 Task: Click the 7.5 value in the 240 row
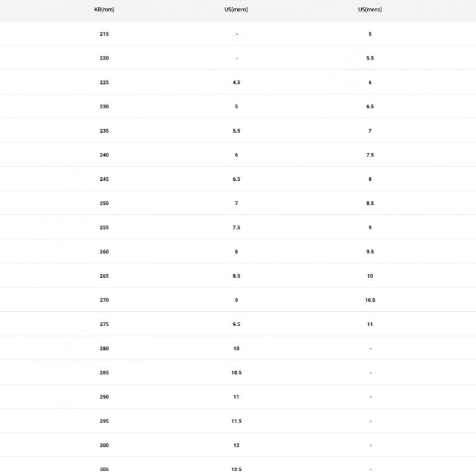370,155
